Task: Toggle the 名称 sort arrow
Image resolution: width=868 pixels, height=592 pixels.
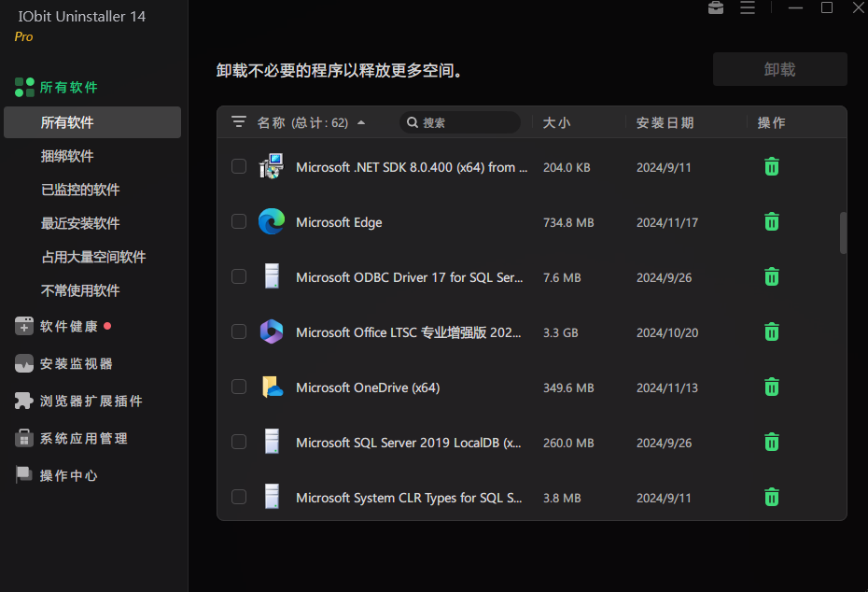Action: pos(361,122)
